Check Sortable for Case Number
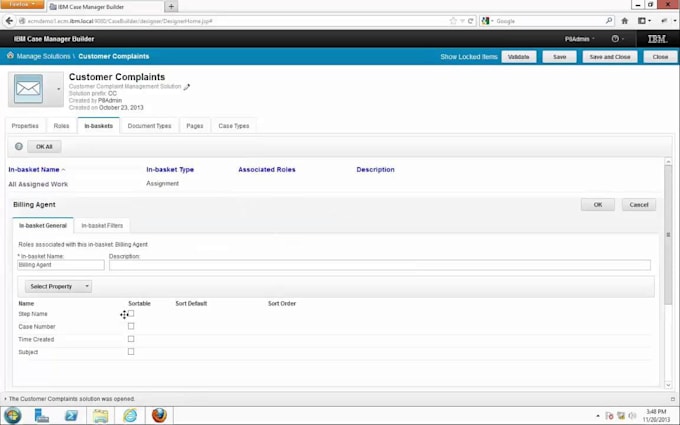680x425 pixels. [131, 326]
